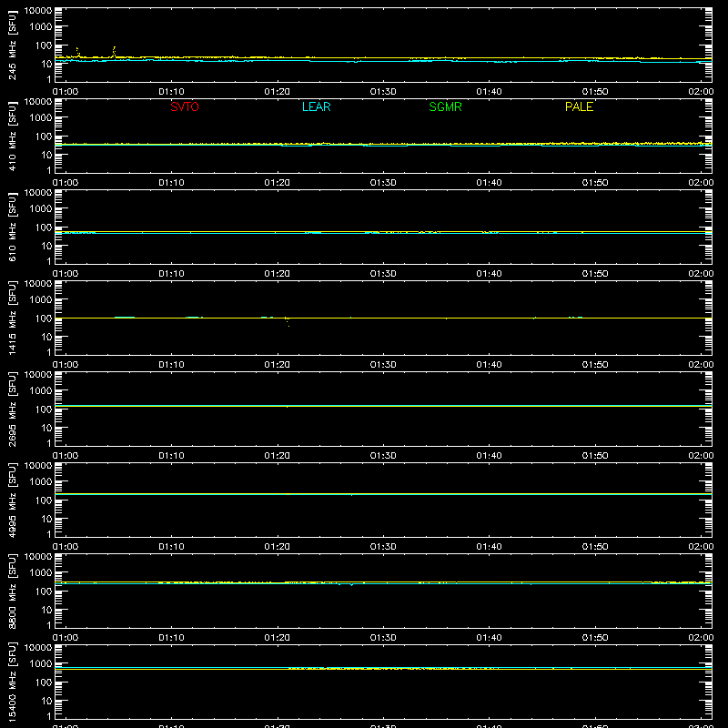Click the 01:20 label under the 1415 MHz panel
728x728 pixels.
tap(278, 365)
